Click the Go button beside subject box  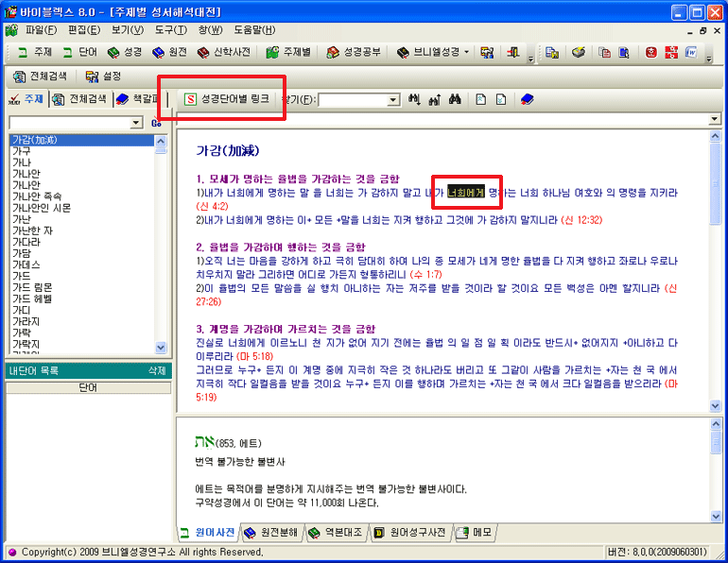(156, 123)
